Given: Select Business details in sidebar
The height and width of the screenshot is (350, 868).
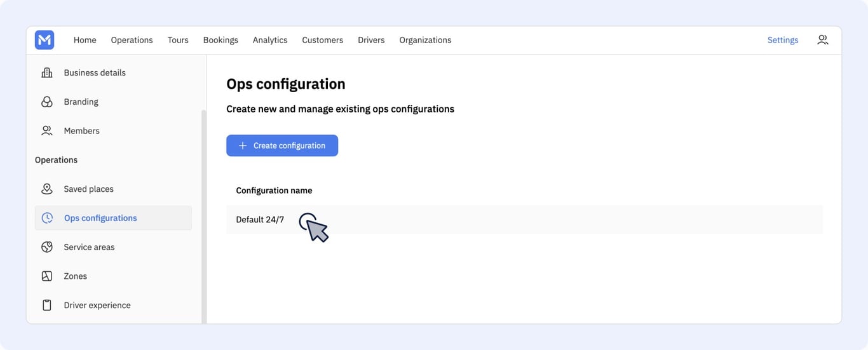Looking at the screenshot, I should (x=113, y=72).
